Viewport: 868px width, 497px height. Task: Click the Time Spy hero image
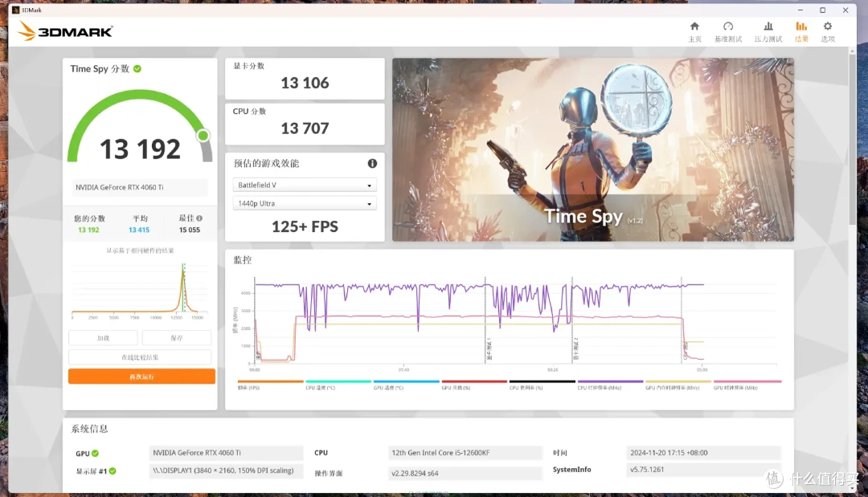(x=593, y=150)
